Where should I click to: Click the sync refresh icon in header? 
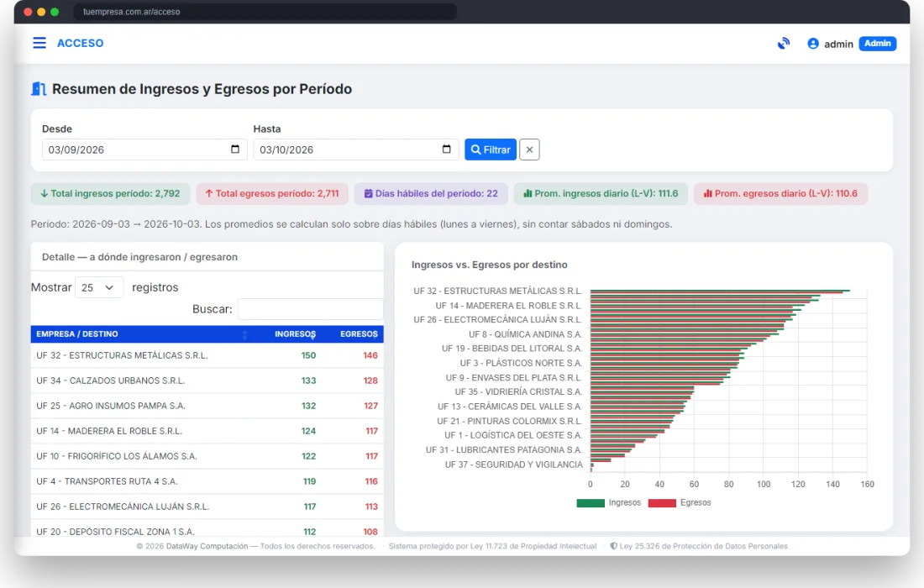click(x=783, y=44)
